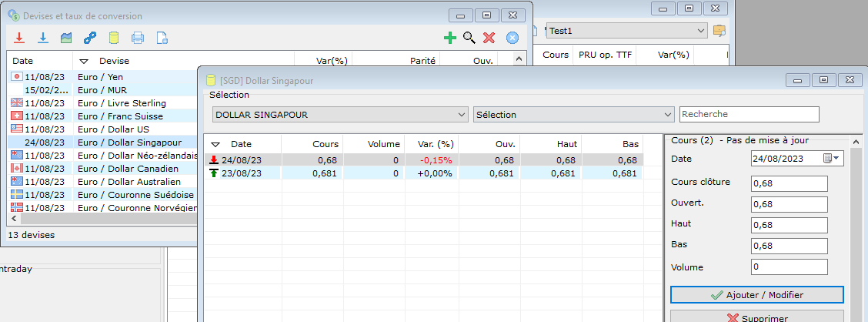Select the Euro / Dollar Singapour row
The height and width of the screenshot is (322, 868).
coord(103,142)
